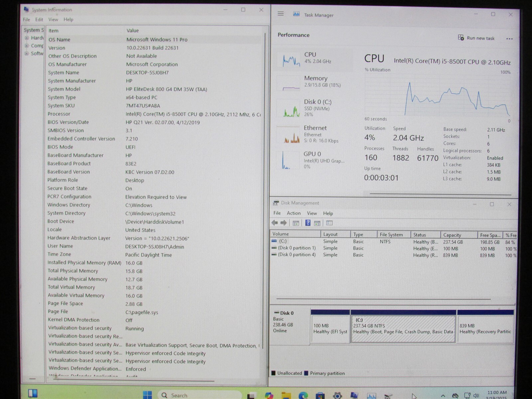
Task: Select the GPU 0 performance entry
Action: (313, 160)
